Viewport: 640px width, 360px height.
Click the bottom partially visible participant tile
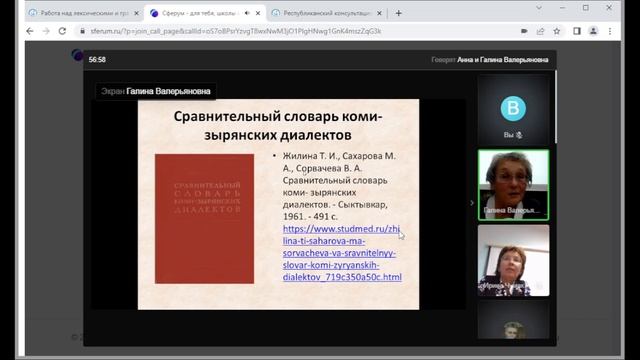pos(513,320)
